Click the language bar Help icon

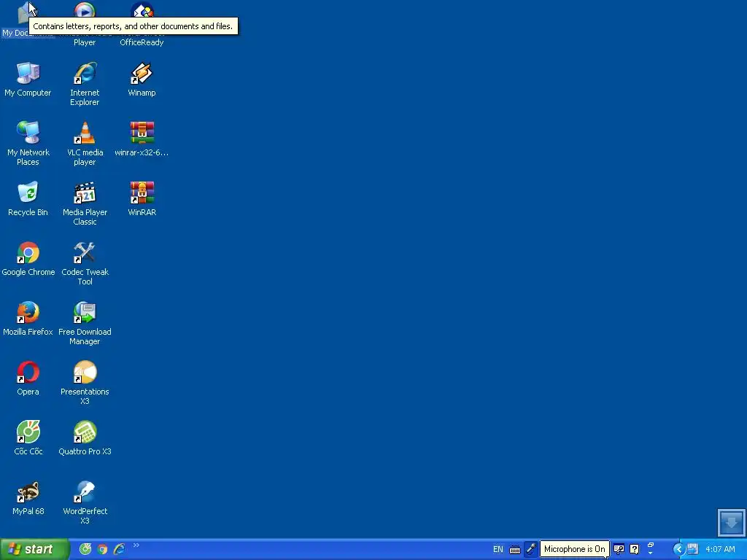[635, 549]
